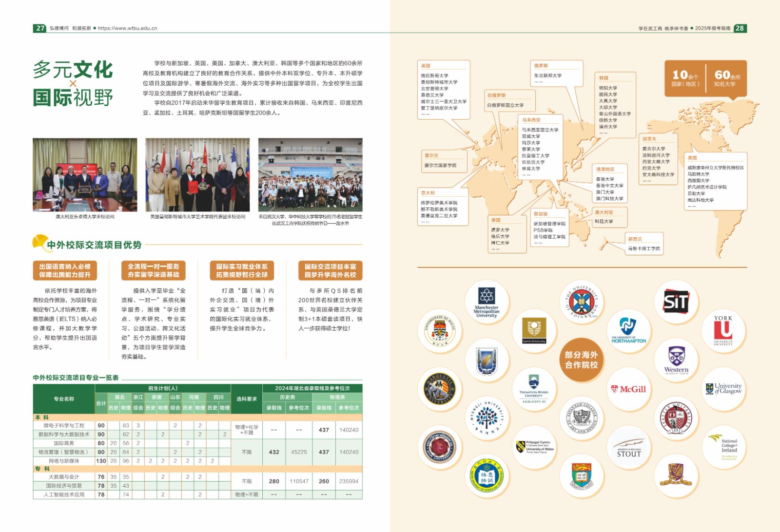The image size is (780, 532).
Task: Select the Marquette University seal
Action: point(440,389)
